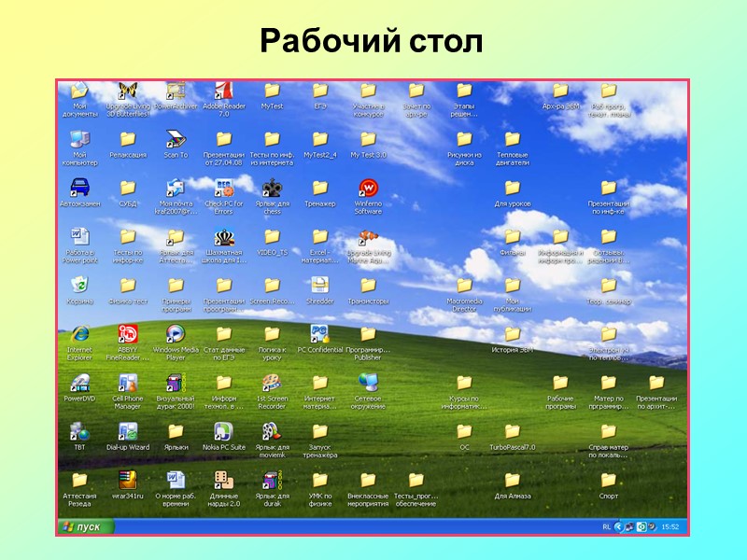The image size is (747, 560).
Task: Click the пуск Start button
Action: (86, 526)
